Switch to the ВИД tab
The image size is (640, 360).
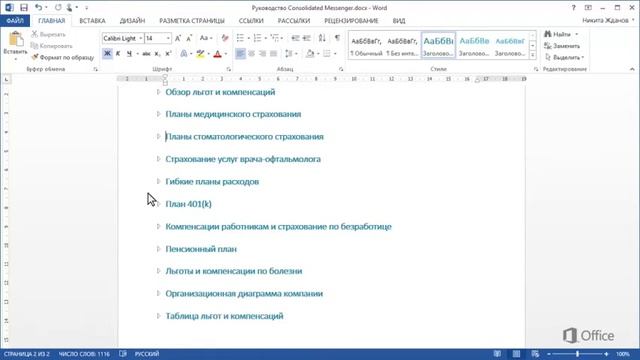coord(399,20)
